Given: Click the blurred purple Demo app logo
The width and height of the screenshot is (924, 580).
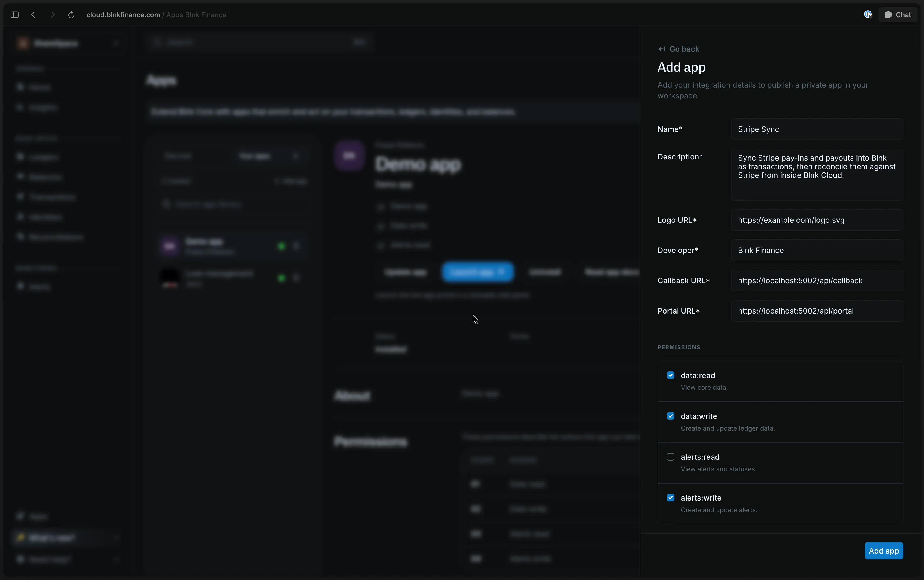Looking at the screenshot, I should click(x=349, y=156).
